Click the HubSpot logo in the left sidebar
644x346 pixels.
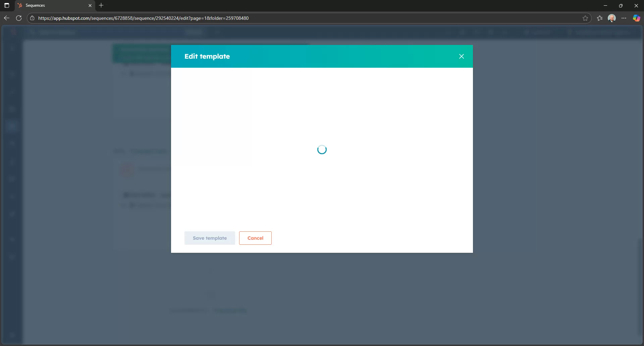click(x=13, y=32)
